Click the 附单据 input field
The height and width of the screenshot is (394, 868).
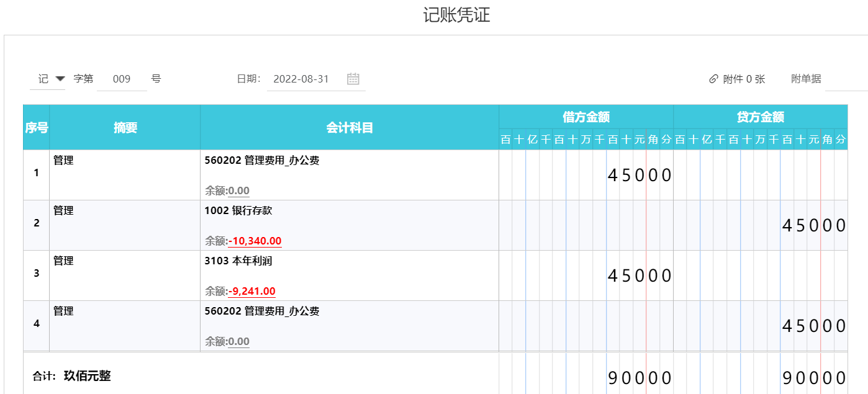pyautogui.click(x=846, y=79)
